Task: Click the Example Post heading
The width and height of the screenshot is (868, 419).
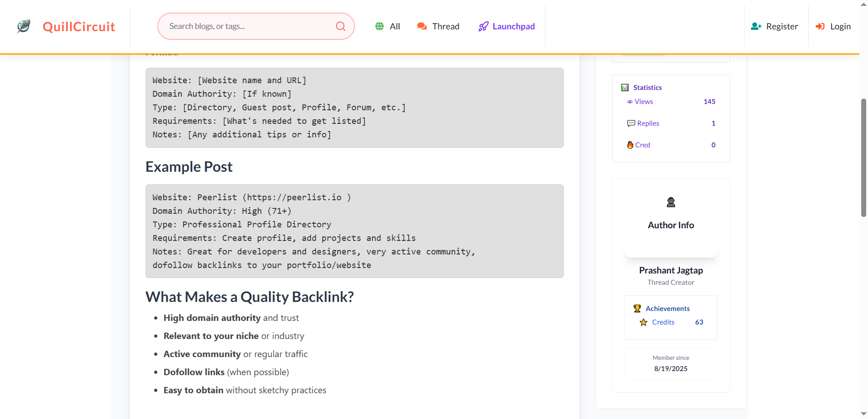Action: [189, 167]
